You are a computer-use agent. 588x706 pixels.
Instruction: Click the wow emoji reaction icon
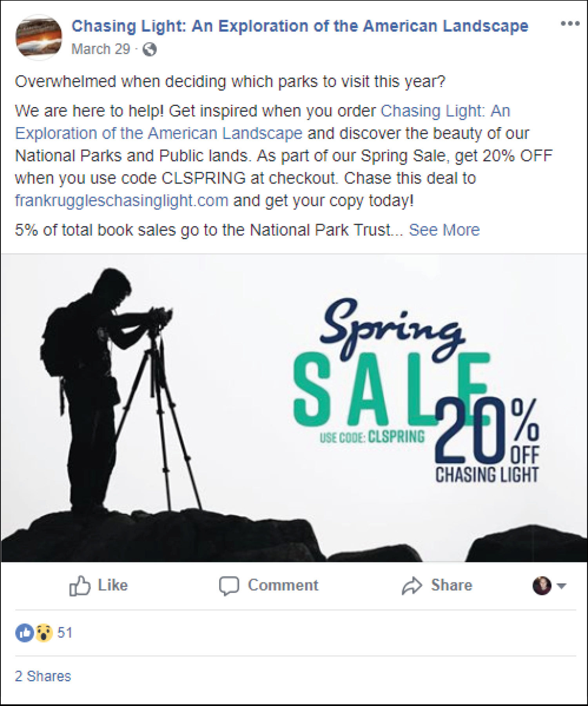[x=44, y=632]
